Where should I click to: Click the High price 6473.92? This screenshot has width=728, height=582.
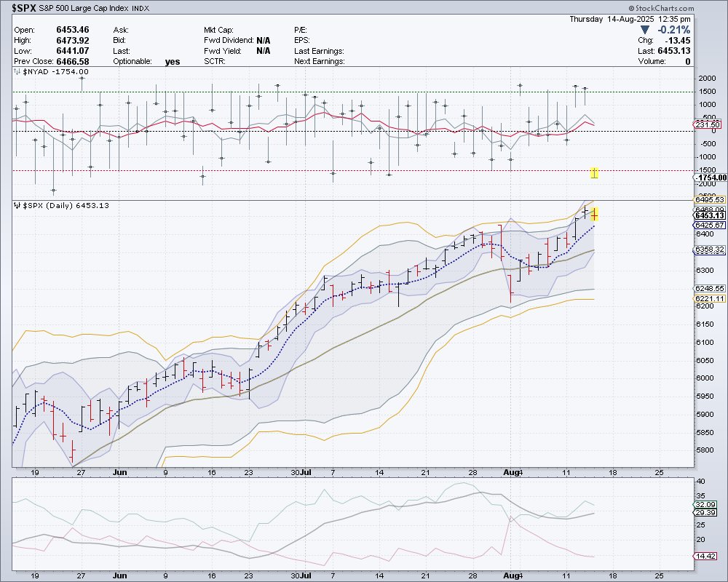(x=72, y=41)
